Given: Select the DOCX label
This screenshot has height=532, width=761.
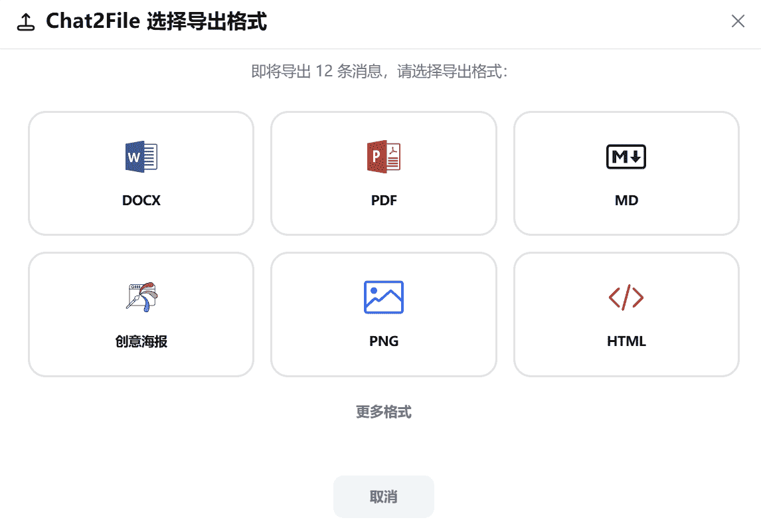Looking at the screenshot, I should click(141, 201).
